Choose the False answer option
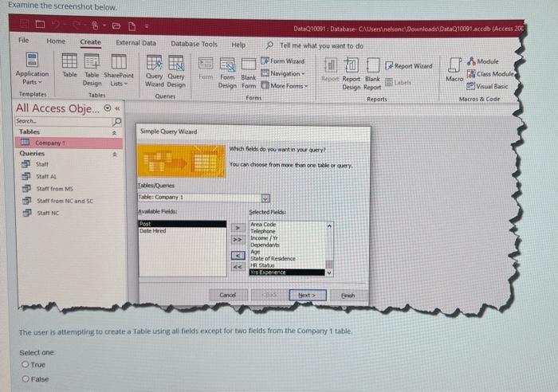This screenshot has width=558, height=392. pos(26,378)
